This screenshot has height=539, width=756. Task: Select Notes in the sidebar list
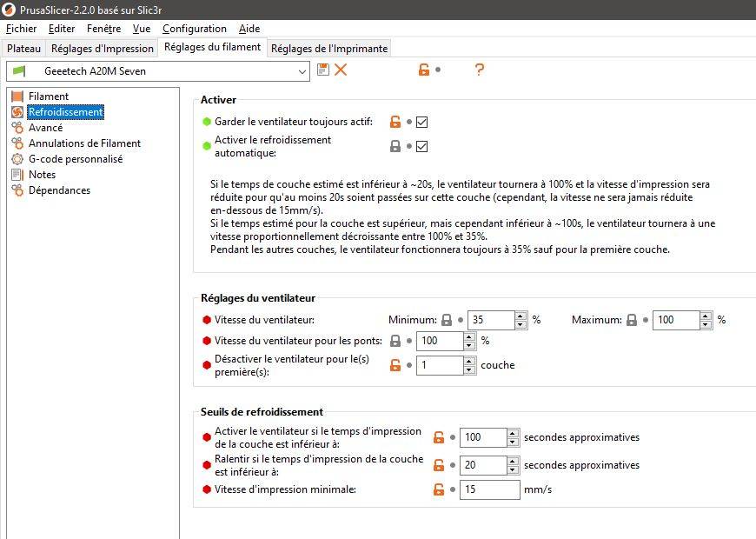(42, 175)
